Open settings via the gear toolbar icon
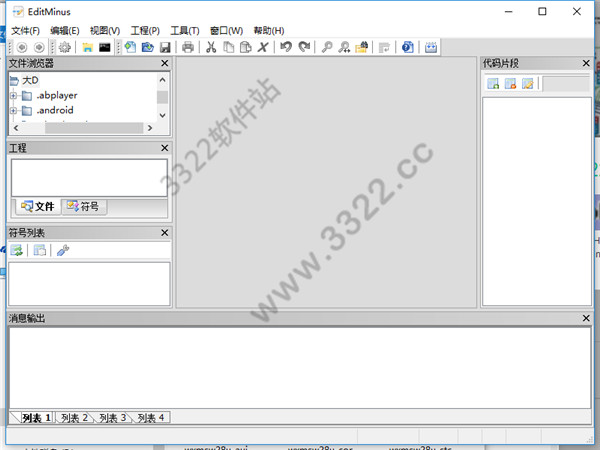 click(65, 47)
